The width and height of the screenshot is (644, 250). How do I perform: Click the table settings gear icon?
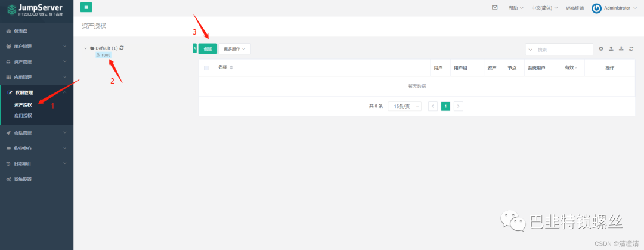pyautogui.click(x=601, y=49)
